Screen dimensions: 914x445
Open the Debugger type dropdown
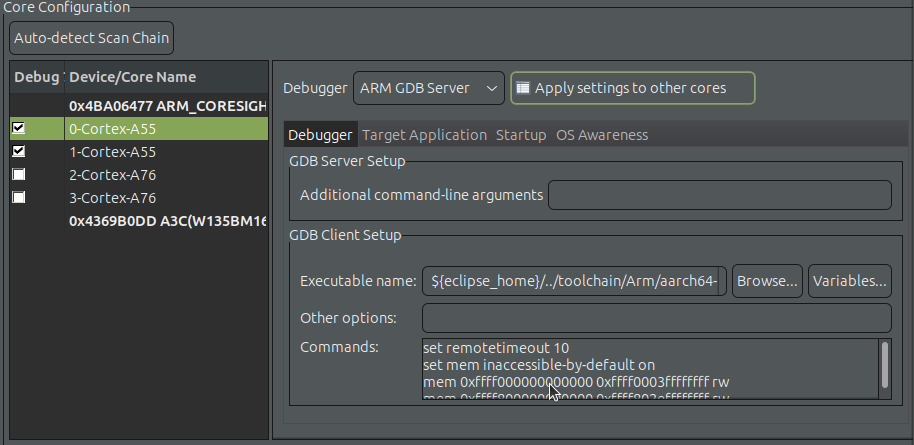click(x=428, y=88)
